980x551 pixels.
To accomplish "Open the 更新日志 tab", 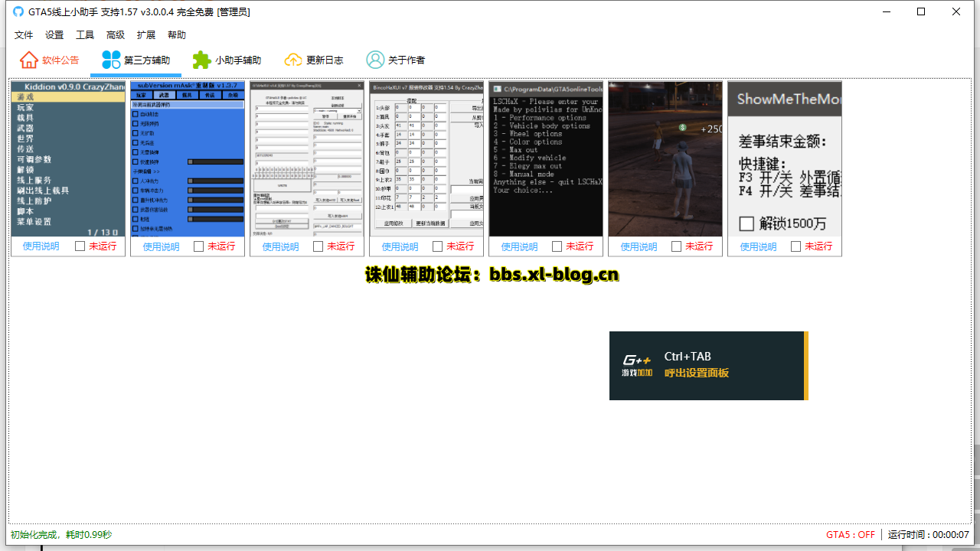I will (x=314, y=60).
